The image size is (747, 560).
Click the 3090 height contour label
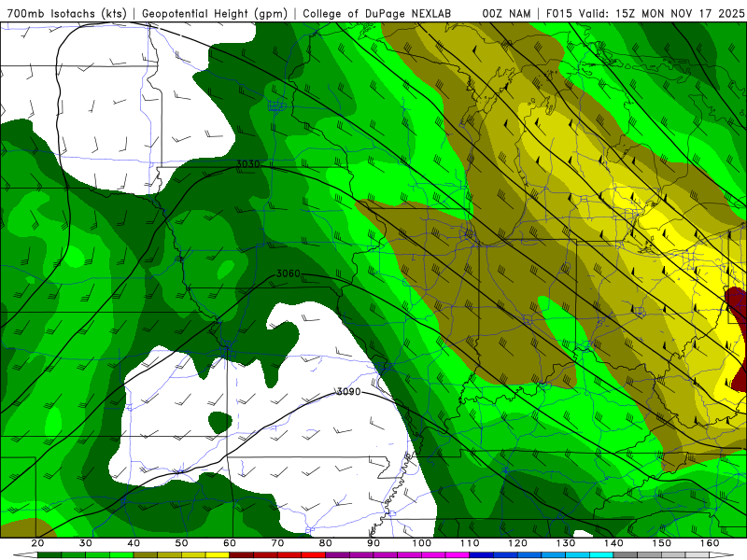[348, 392]
